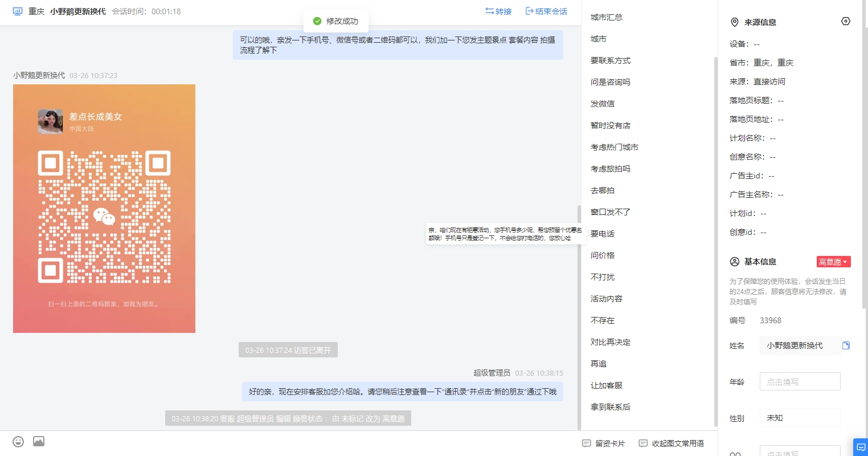868x456 pixels.
Task: Select quick phrase 对比再决定
Action: coord(611,342)
